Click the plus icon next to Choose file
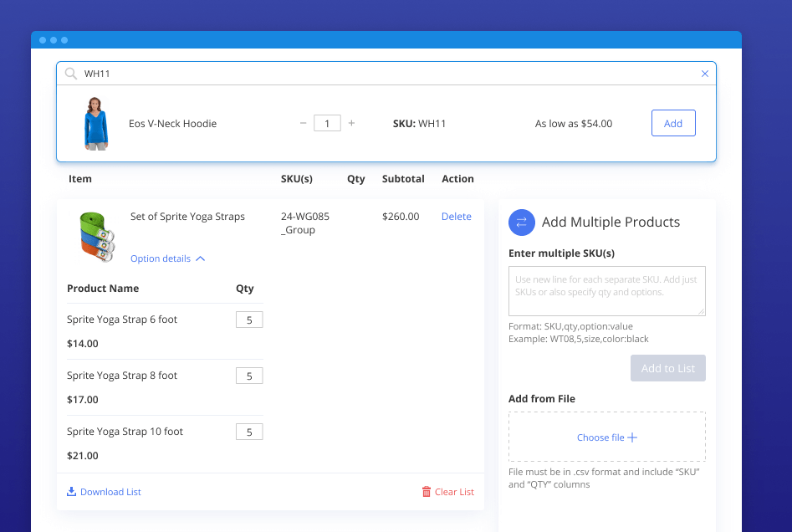792x532 pixels. [632, 437]
